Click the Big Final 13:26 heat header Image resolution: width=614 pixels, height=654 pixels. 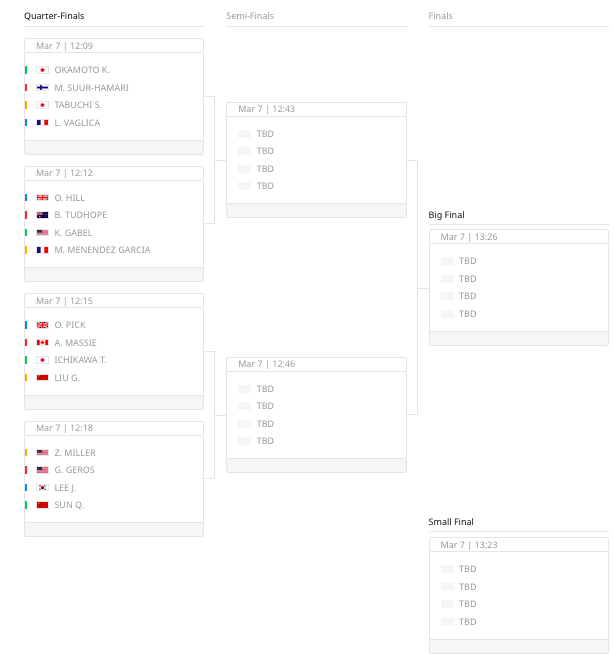518,237
